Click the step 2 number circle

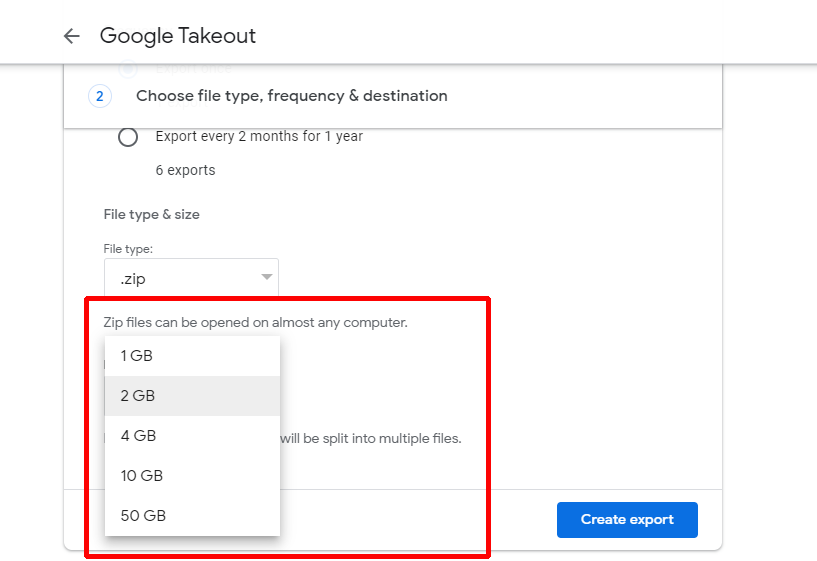click(x=99, y=96)
